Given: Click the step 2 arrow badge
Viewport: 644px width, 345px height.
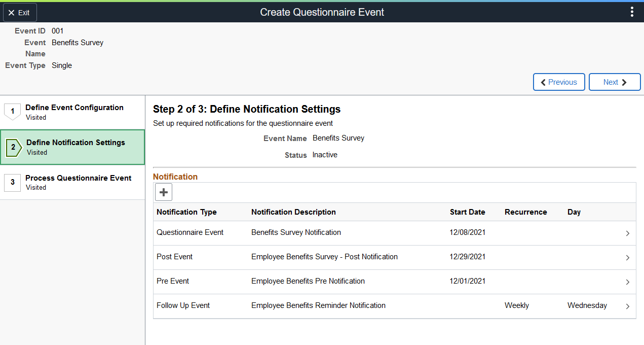Looking at the screenshot, I should click(14, 148).
